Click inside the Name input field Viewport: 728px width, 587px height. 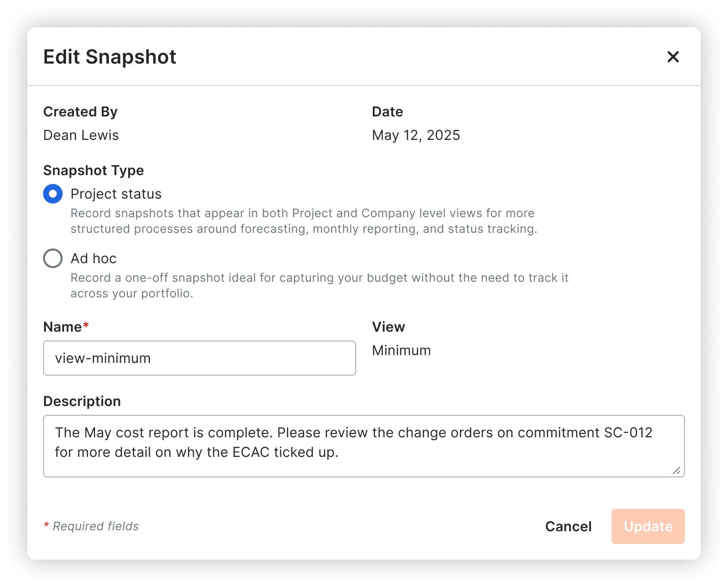[x=199, y=358]
